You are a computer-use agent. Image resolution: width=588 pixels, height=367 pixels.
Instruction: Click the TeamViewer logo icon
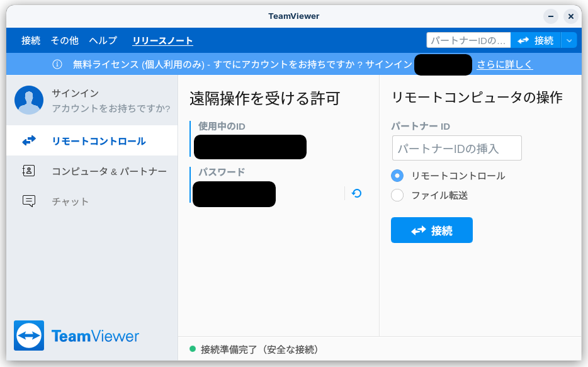pos(29,336)
